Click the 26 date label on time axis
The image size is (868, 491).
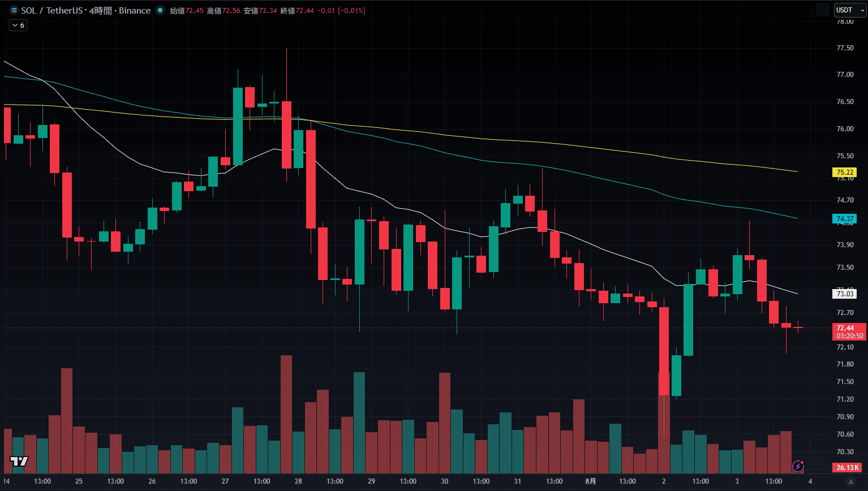pos(152,481)
